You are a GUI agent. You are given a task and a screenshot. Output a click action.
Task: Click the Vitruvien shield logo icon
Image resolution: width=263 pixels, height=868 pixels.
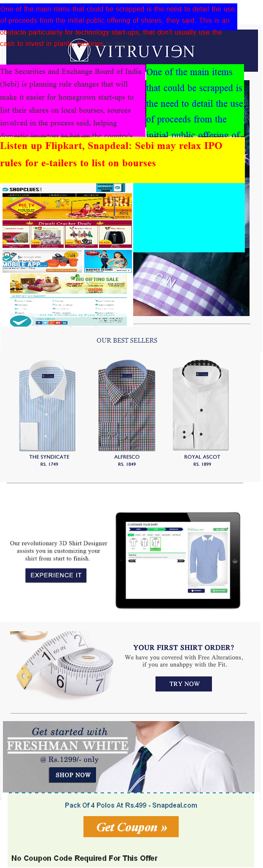tap(79, 51)
